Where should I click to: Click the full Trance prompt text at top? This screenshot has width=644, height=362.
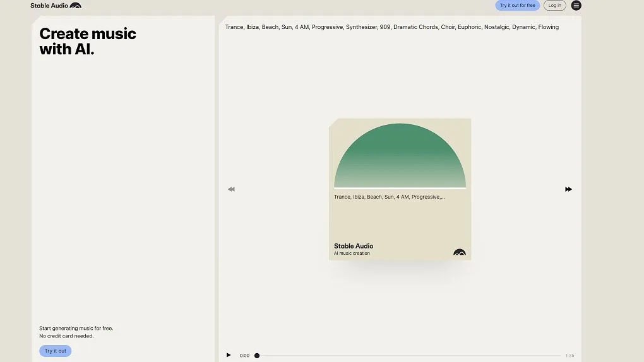(x=392, y=27)
